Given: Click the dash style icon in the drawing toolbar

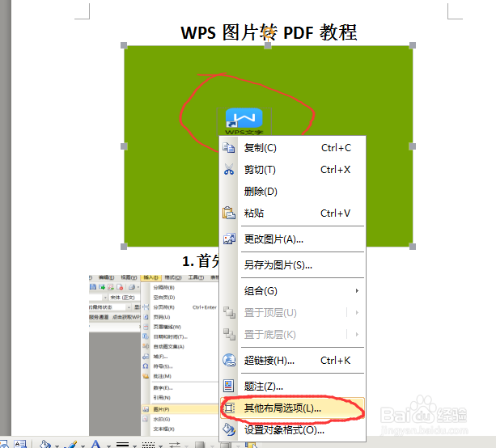Looking at the screenshot, I should tap(148, 445).
